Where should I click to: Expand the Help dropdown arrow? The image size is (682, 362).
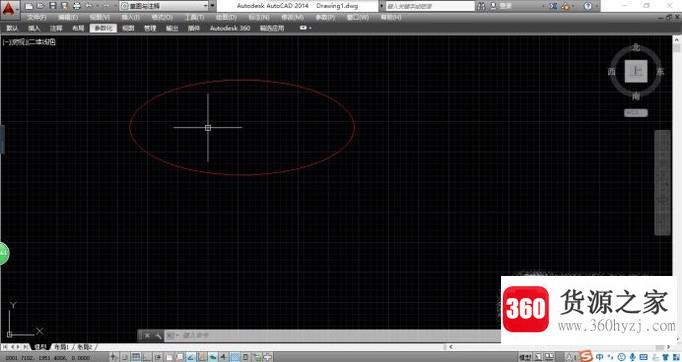tap(596, 6)
